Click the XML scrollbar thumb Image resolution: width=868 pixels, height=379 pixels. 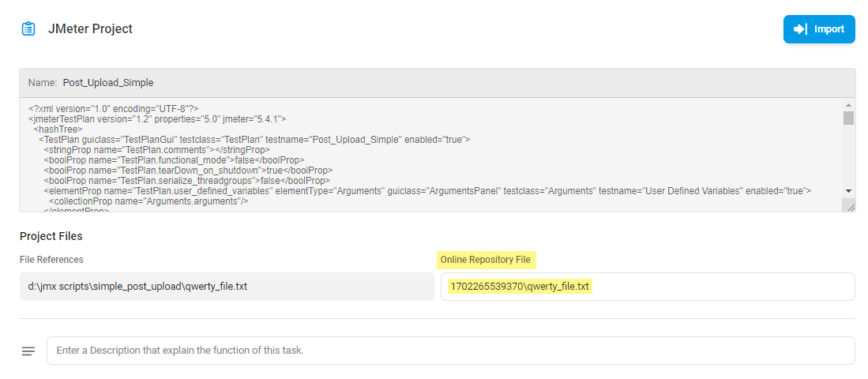(x=848, y=118)
